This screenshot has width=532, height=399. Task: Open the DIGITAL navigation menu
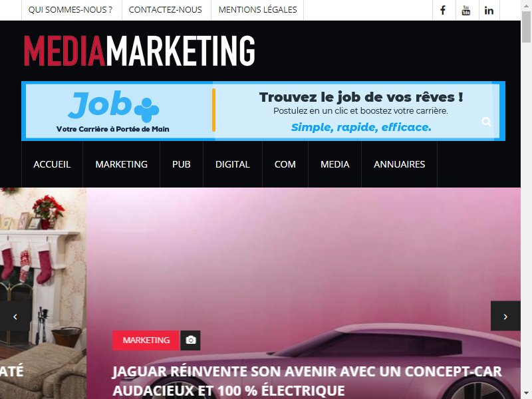point(232,164)
